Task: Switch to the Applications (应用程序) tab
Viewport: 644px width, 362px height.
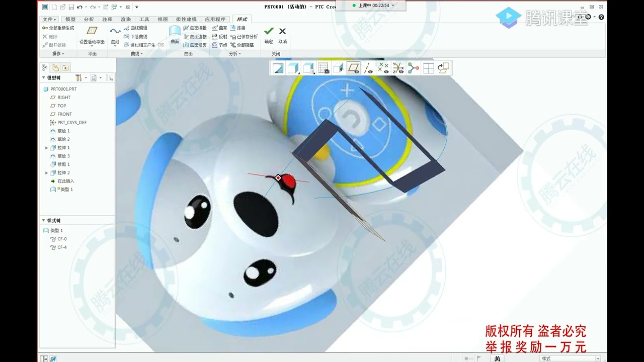Action: click(215, 19)
